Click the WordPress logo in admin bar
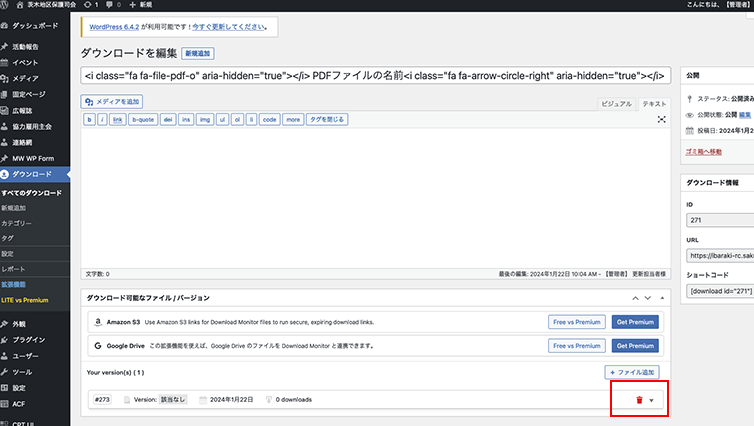Image resolution: width=754 pixels, height=426 pixels. (x=7, y=5)
